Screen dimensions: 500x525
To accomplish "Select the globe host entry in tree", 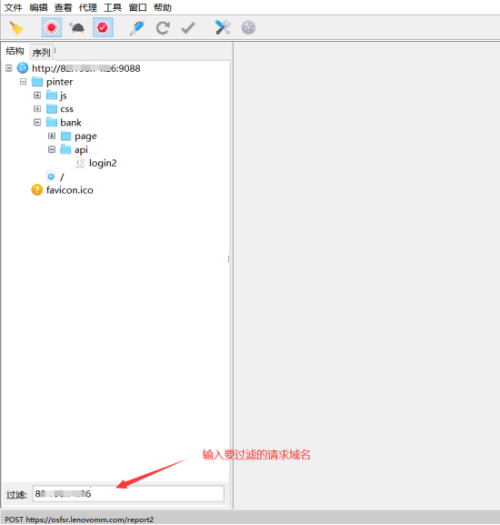I will pos(79,68).
